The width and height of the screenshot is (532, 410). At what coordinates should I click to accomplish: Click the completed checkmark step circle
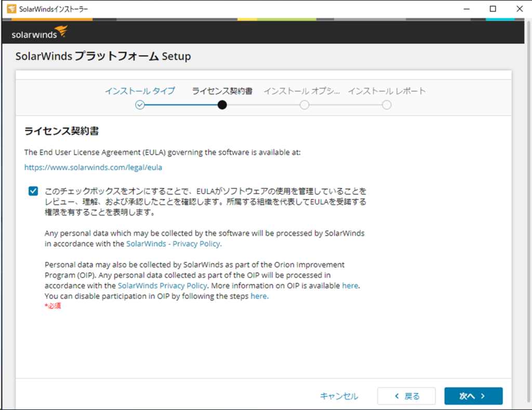pyautogui.click(x=140, y=105)
